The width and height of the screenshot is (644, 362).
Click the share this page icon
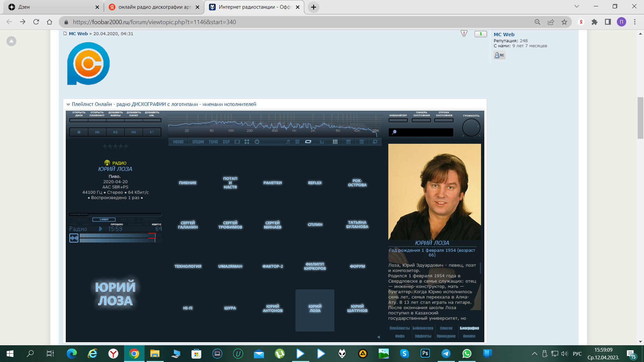point(551,22)
